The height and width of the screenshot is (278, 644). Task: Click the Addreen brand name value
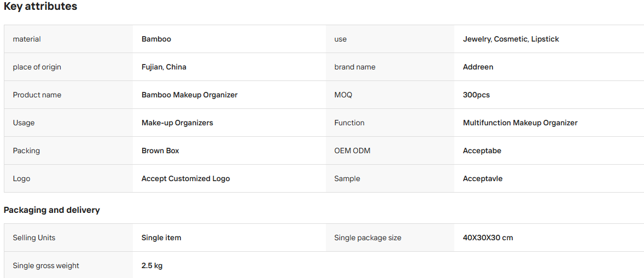[x=478, y=67]
